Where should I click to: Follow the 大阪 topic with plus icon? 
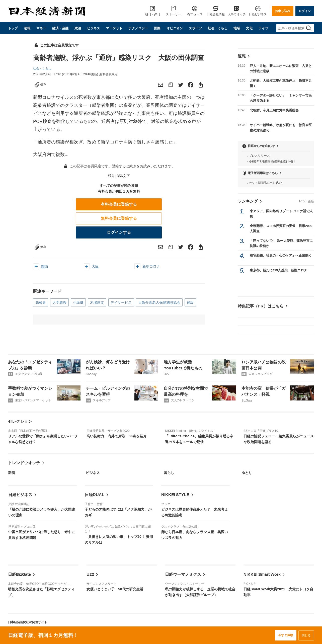[87, 266]
